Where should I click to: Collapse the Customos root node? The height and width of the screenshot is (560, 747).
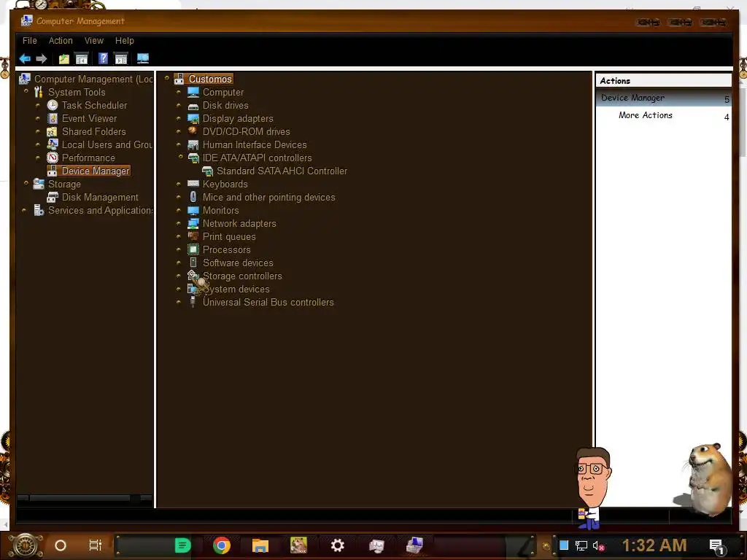click(x=167, y=78)
